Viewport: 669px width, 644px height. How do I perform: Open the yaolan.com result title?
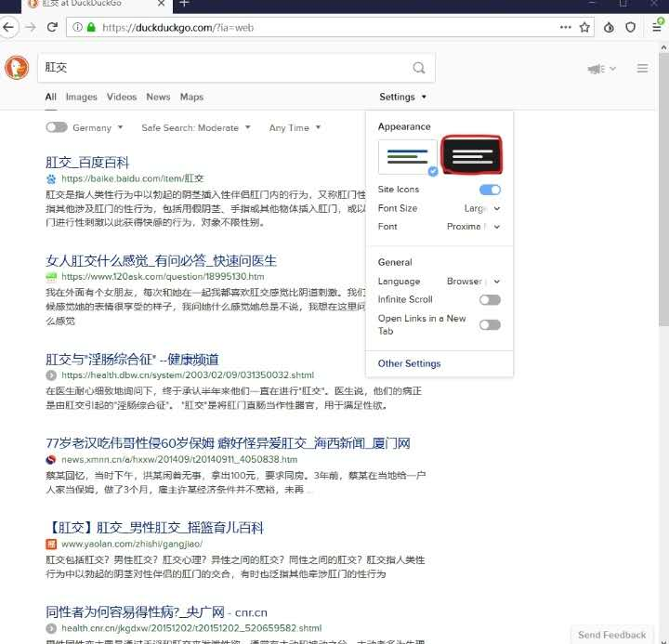click(x=154, y=528)
